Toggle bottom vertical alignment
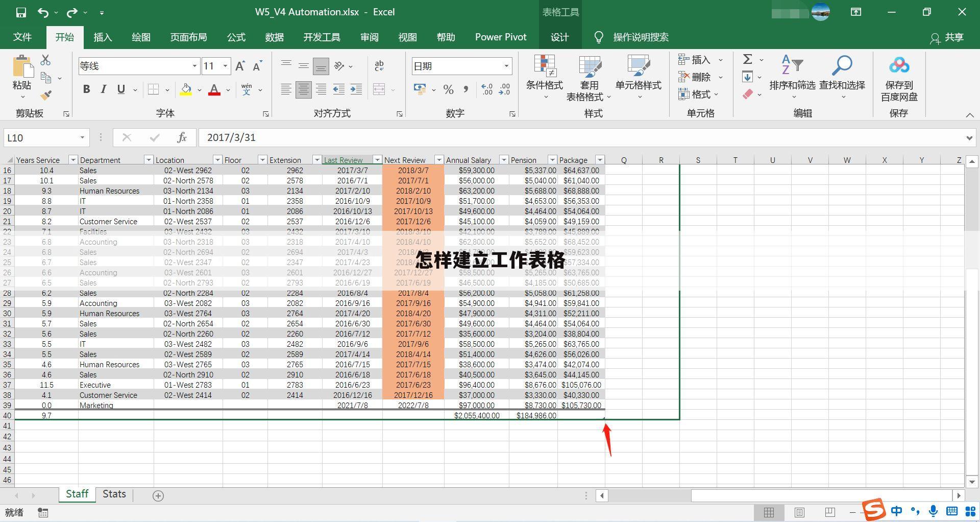The width and height of the screenshot is (980, 522). tap(321, 66)
